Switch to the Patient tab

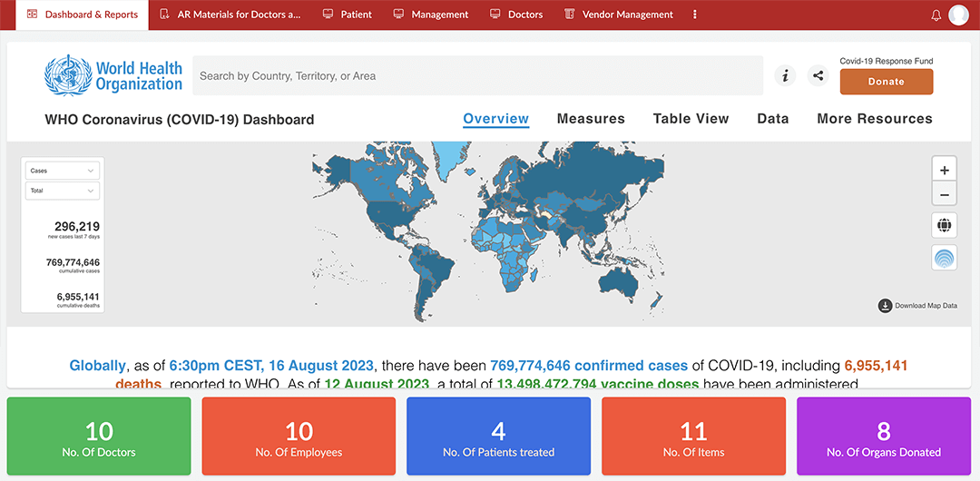(347, 15)
